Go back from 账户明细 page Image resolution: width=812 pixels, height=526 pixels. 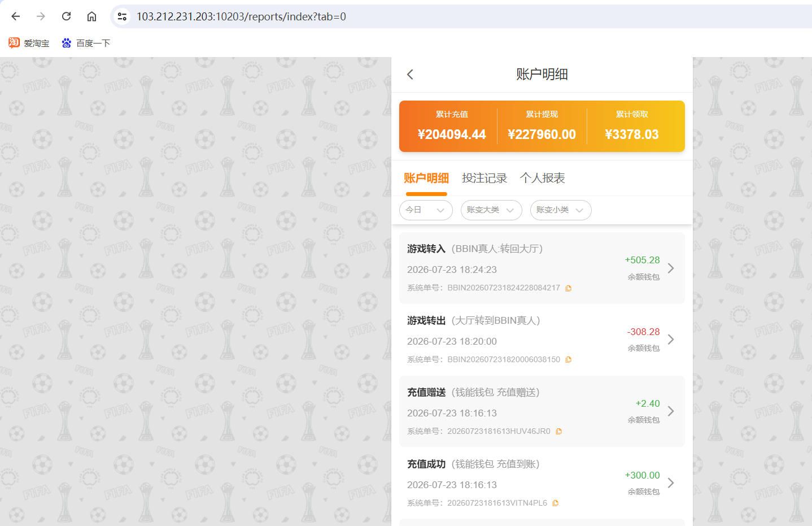(x=410, y=74)
